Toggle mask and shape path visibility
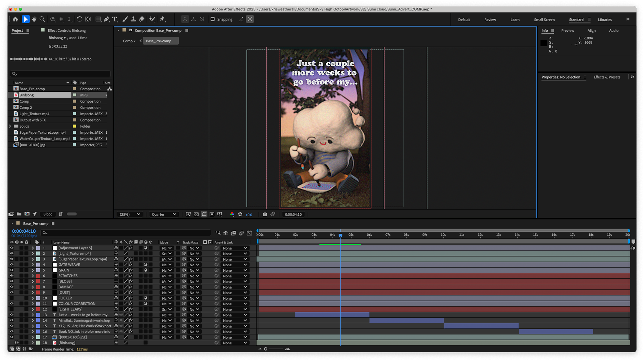Screen dimensions: 644x361 point(204,214)
